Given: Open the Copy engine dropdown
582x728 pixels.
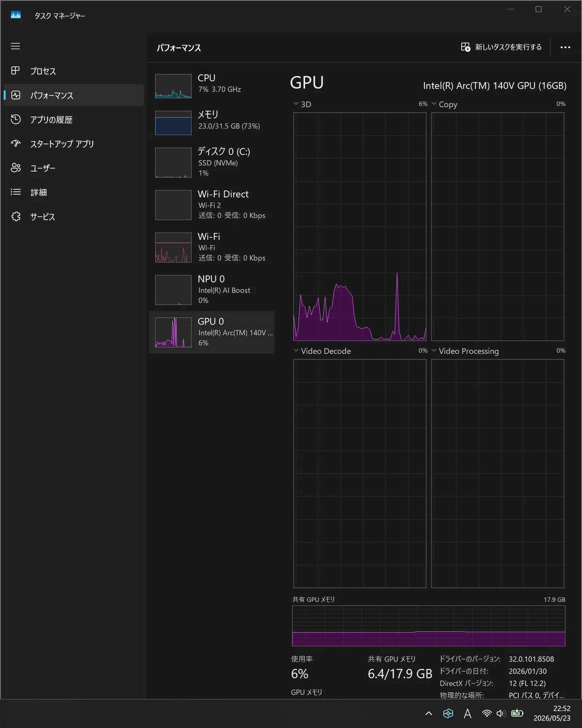Looking at the screenshot, I should point(444,104).
